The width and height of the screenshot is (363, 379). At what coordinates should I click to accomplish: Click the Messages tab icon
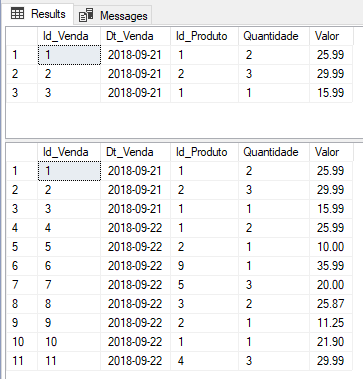(x=86, y=16)
